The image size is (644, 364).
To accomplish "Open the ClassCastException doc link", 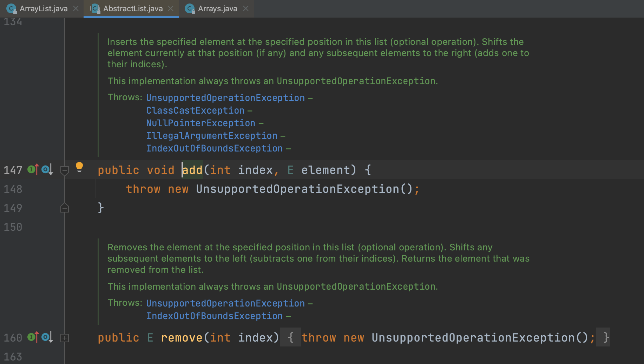I will (x=195, y=110).
